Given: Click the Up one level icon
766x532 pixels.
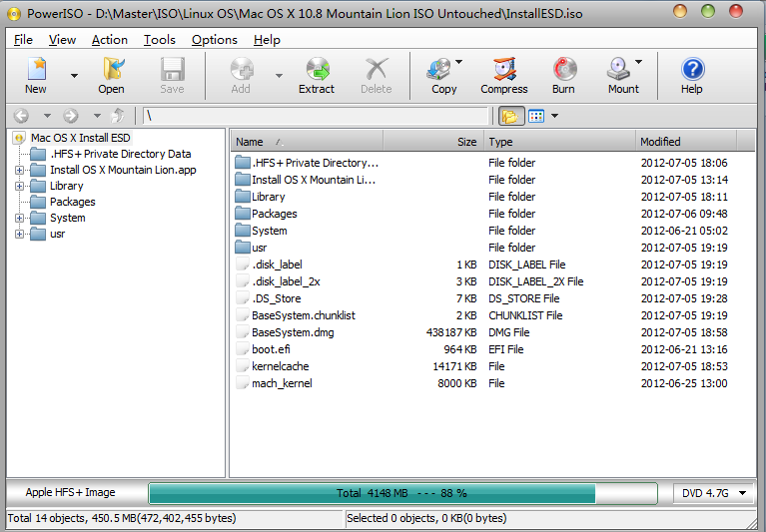Looking at the screenshot, I should pos(118,116).
